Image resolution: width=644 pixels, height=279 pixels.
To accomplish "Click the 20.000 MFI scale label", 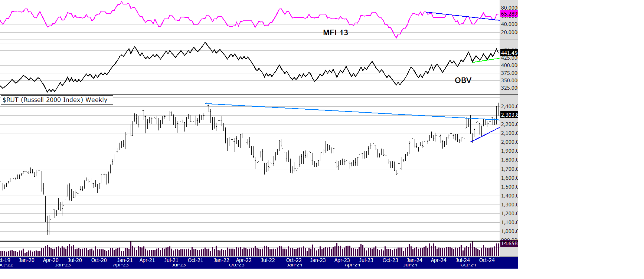I will pos(509,32).
